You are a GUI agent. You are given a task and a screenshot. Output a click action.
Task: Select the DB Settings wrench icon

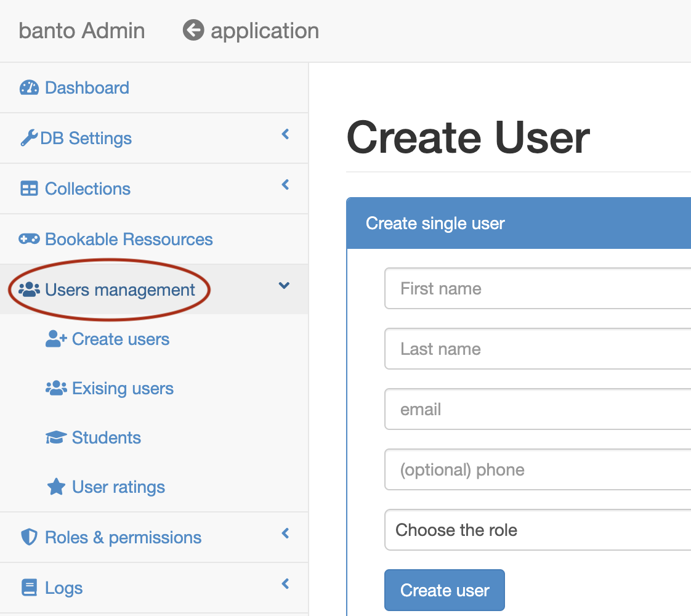tap(30, 138)
